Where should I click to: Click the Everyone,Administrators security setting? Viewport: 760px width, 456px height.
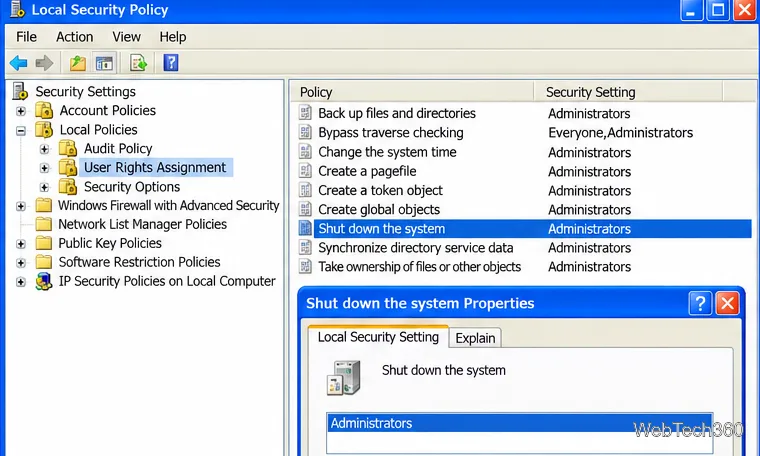620,132
